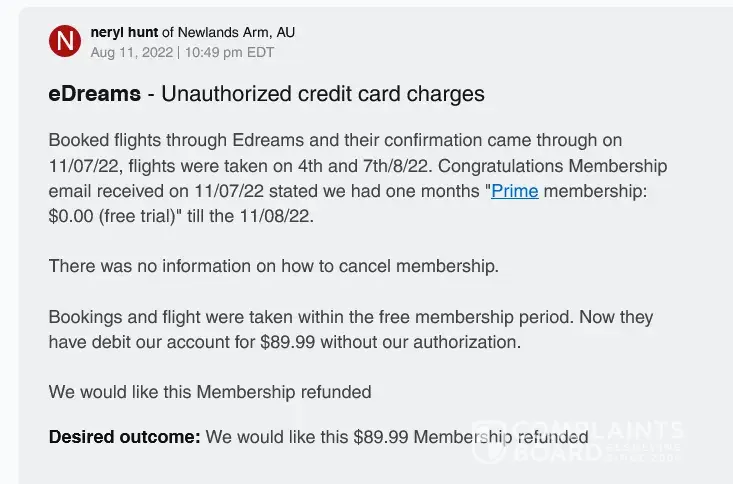Click the bold eDreams company name in title
This screenshot has height=484, width=733.
point(94,94)
